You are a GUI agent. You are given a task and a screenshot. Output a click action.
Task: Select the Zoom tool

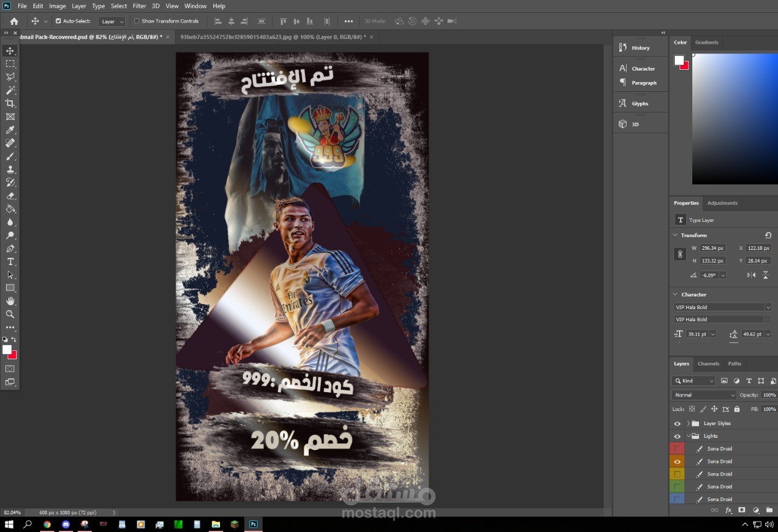10,314
